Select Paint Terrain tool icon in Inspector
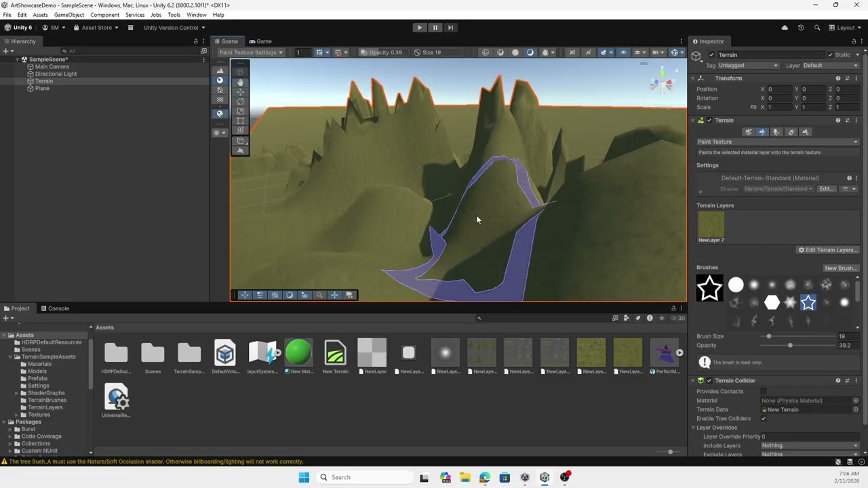The height and width of the screenshot is (488, 868). (762, 132)
